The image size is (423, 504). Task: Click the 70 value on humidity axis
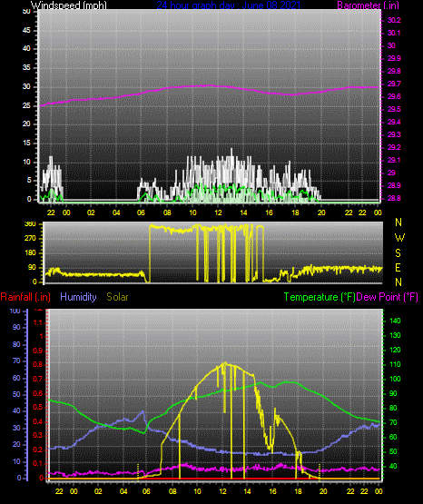coord(16,361)
